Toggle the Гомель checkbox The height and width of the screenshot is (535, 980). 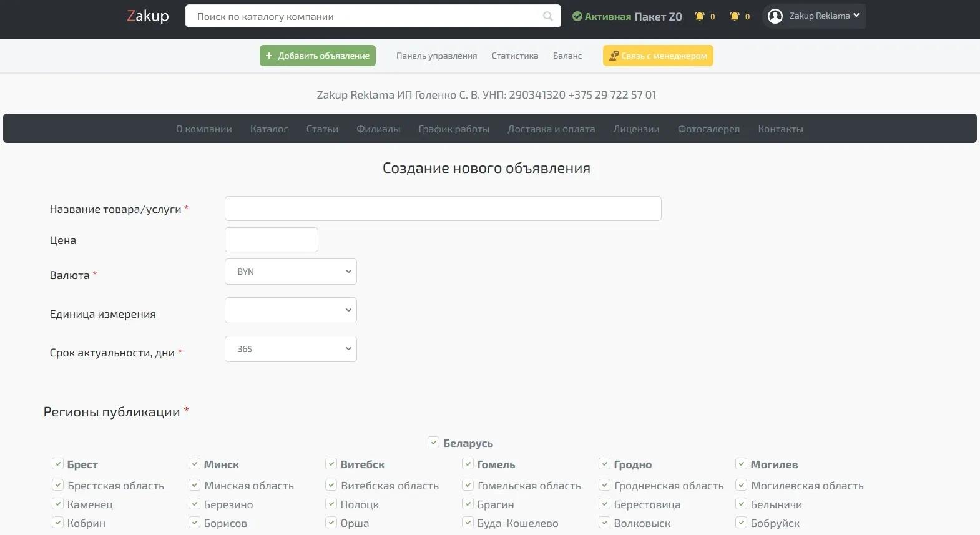click(x=468, y=464)
